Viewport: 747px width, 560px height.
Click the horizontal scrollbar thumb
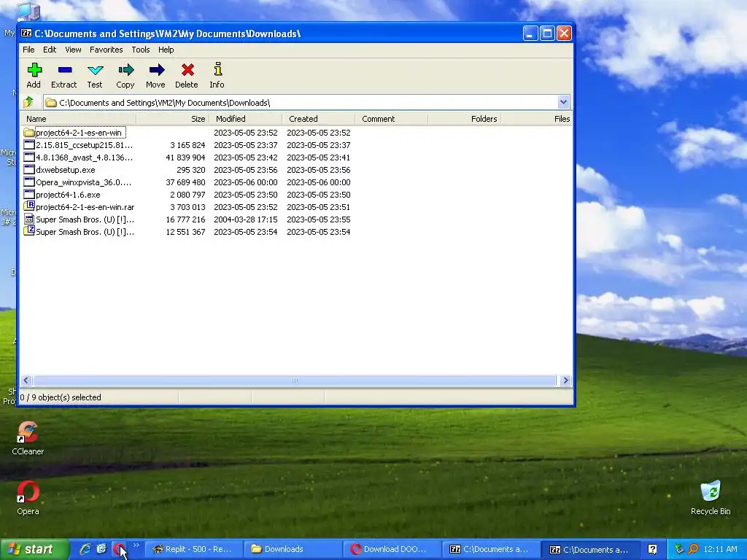pyautogui.click(x=295, y=380)
